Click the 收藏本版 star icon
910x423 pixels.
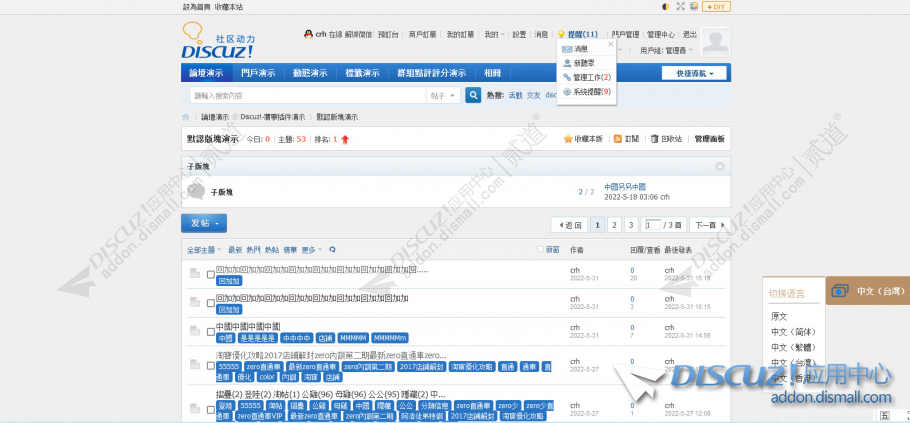(568, 139)
